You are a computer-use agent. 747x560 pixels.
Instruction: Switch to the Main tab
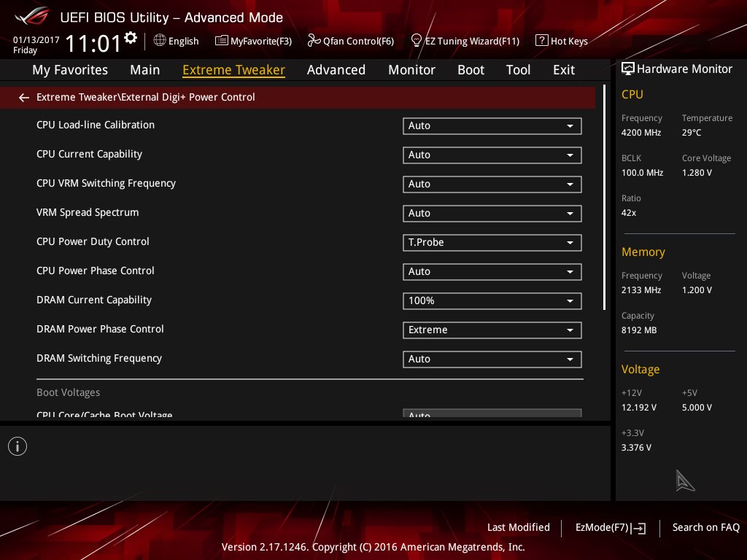coord(145,70)
